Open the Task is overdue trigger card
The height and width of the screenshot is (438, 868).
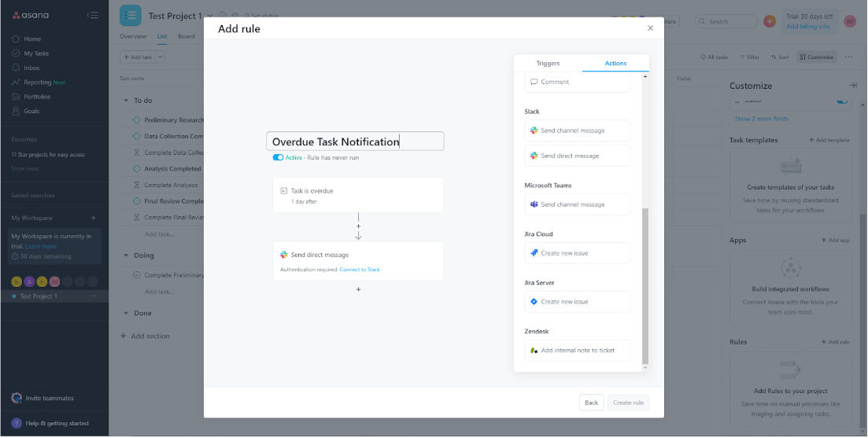click(x=358, y=195)
